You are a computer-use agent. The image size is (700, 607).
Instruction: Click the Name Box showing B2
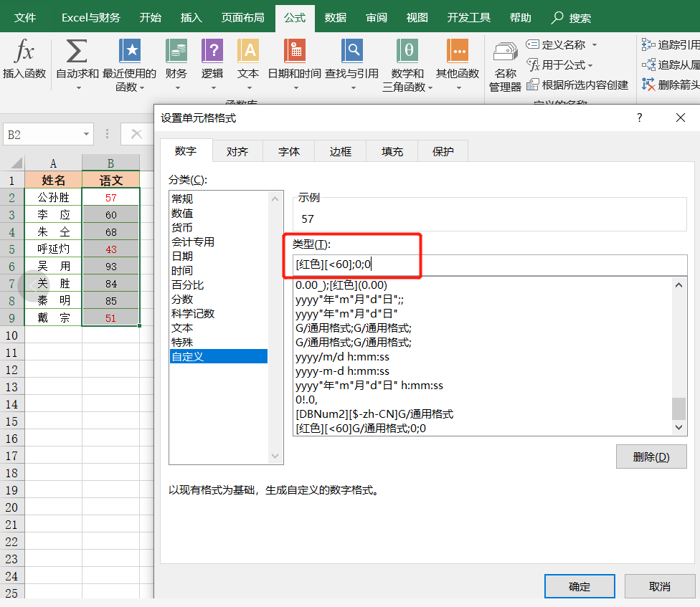(x=48, y=134)
